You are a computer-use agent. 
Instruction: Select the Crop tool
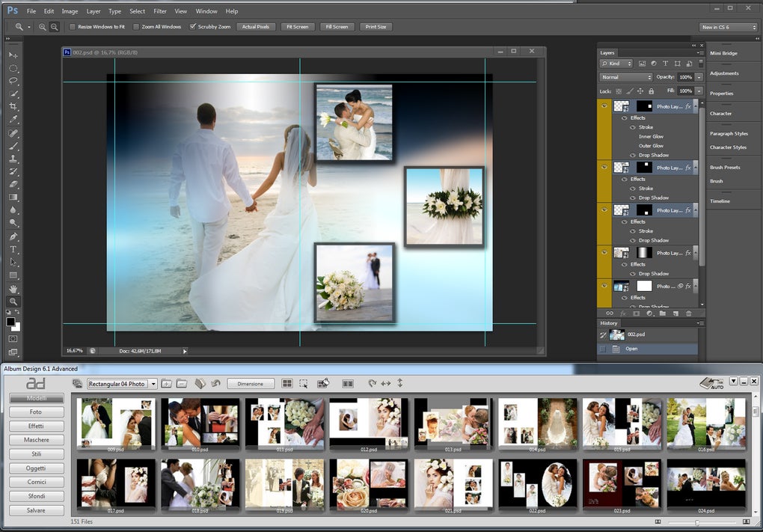13,106
